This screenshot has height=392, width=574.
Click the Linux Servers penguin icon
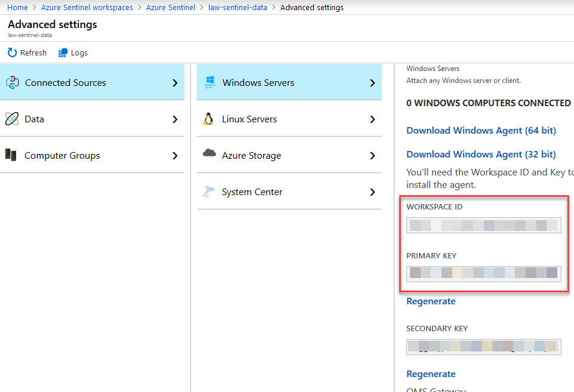tap(208, 119)
